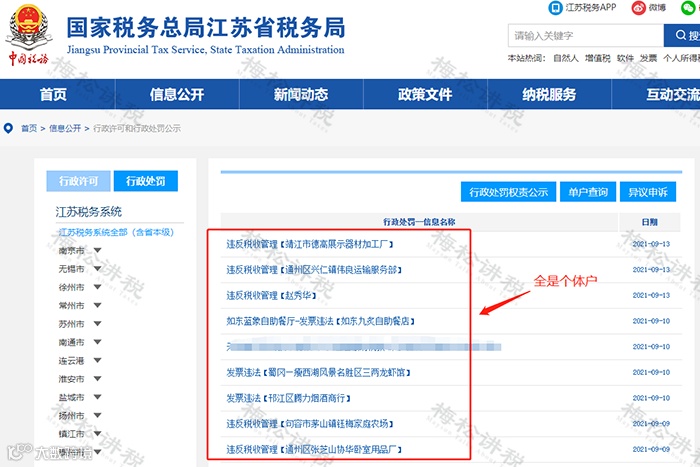The image size is (700, 467).
Task: Click the 首页 breadcrumb link
Action: click(29, 129)
